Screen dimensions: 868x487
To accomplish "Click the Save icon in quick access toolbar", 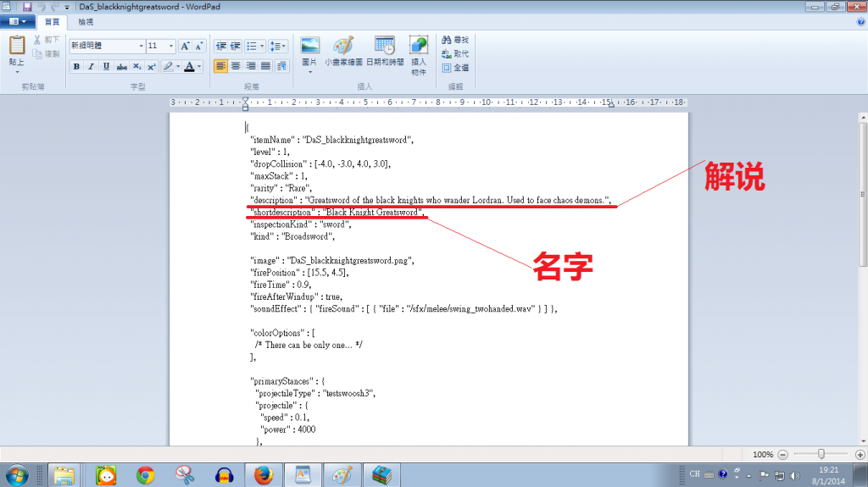I will pos(27,6).
